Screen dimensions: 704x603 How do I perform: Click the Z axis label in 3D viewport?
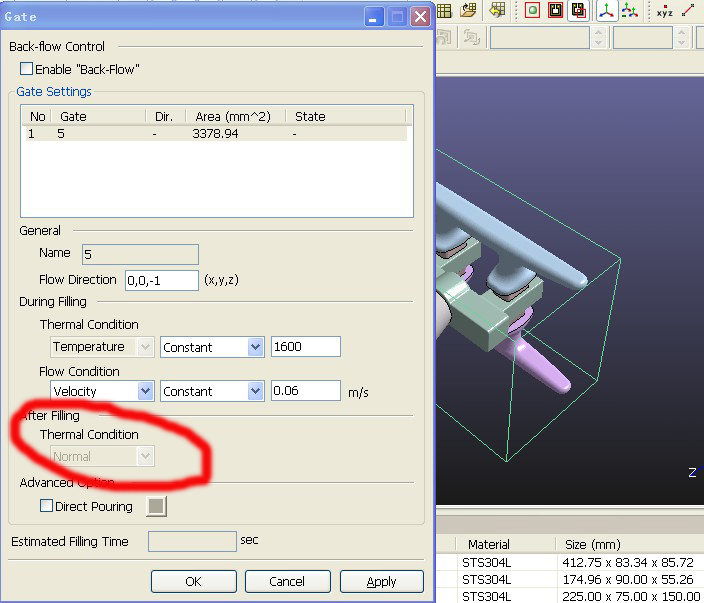pos(692,472)
